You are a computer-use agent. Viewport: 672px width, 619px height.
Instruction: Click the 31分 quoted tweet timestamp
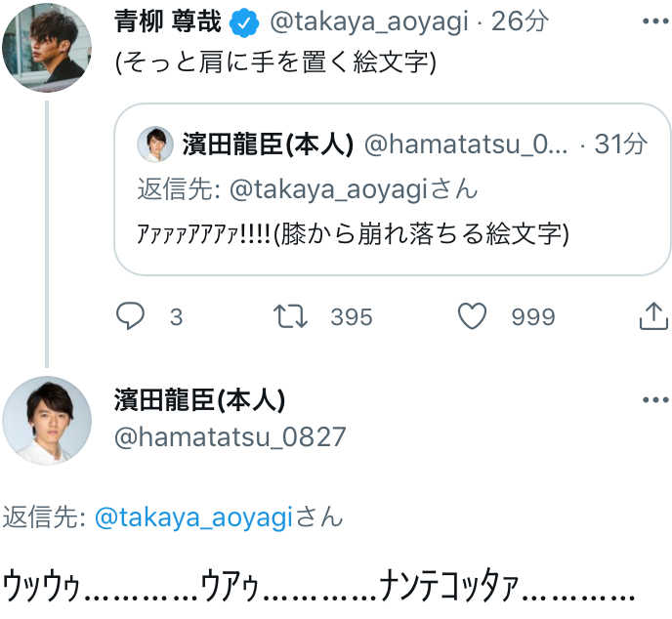(x=621, y=144)
